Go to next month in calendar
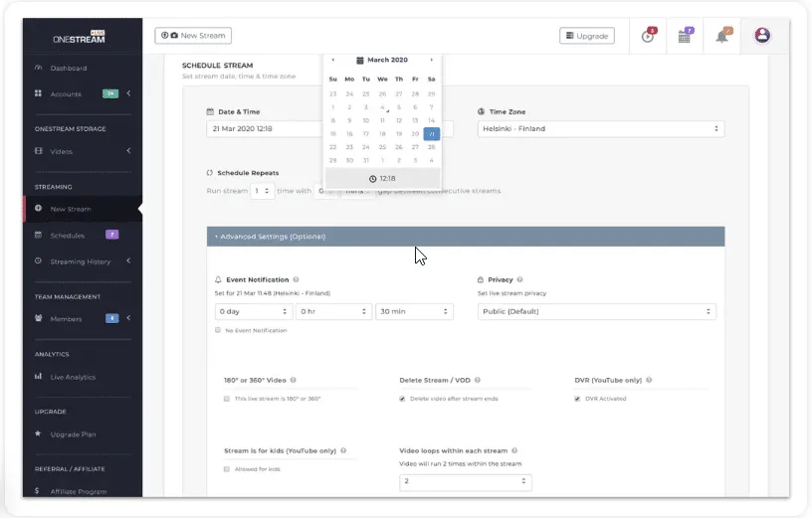812x518 pixels. pyautogui.click(x=431, y=60)
